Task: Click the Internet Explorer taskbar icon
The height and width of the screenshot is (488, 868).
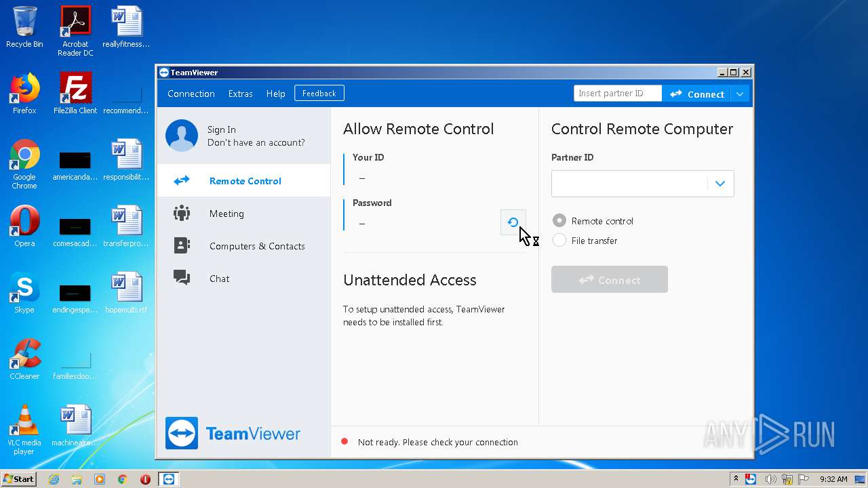Action: click(x=54, y=479)
